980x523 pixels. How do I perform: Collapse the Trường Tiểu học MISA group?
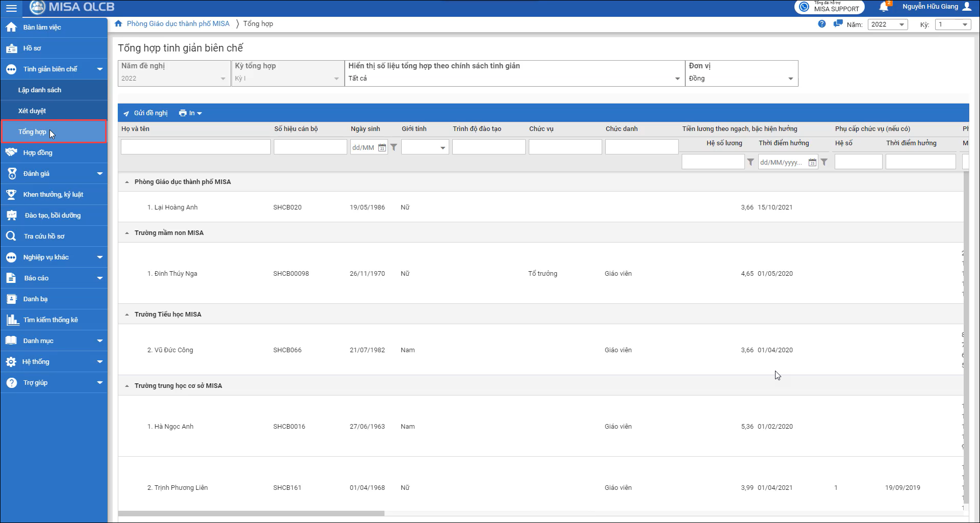coord(127,315)
